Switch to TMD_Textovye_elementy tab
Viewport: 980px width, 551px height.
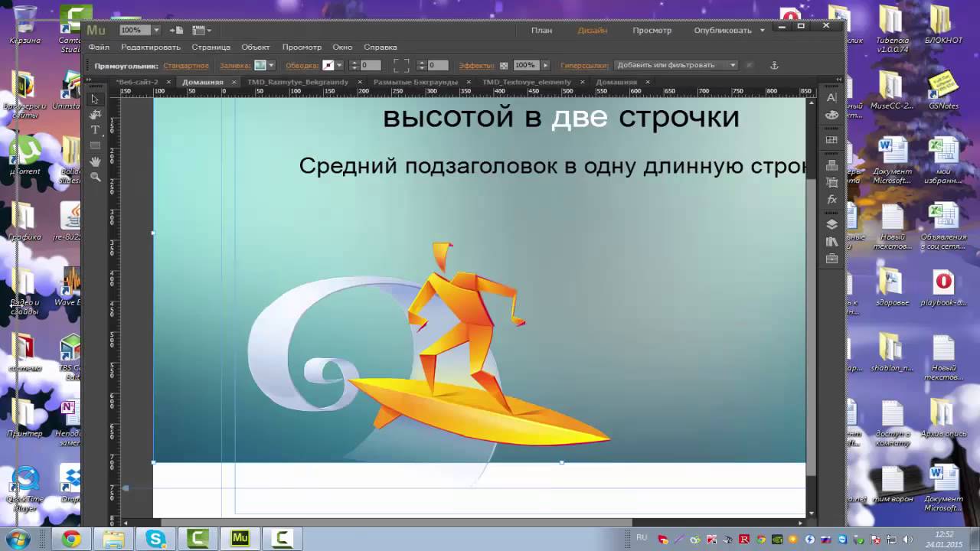tap(527, 82)
